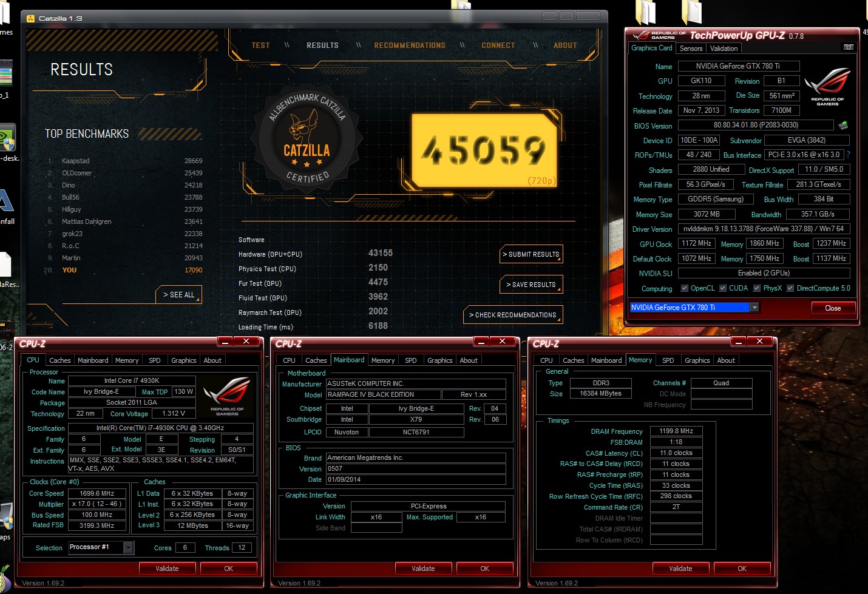The height and width of the screenshot is (594, 868).
Task: Click the Specification field i7-4930K text
Action: [160, 428]
